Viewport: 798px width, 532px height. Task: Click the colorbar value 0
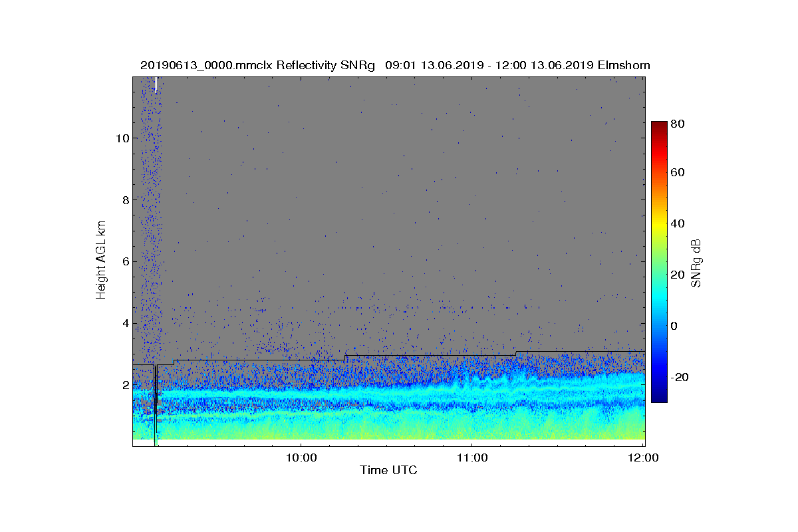click(675, 326)
